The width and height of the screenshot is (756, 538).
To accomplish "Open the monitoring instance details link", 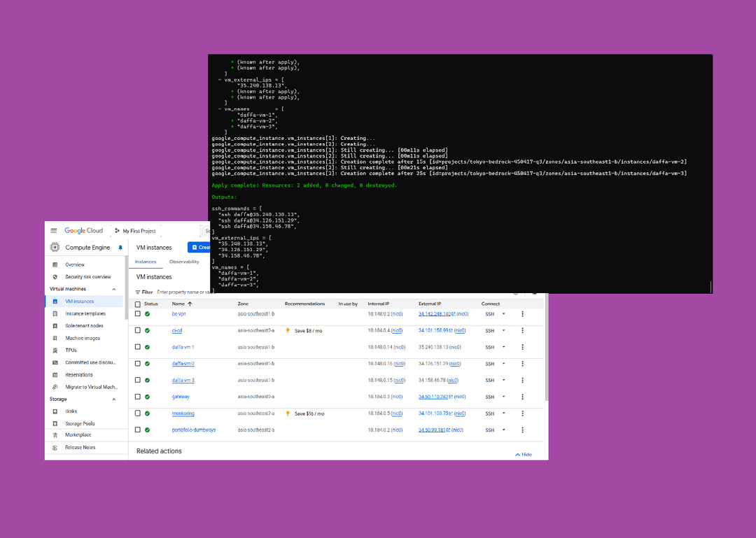I will (x=183, y=413).
